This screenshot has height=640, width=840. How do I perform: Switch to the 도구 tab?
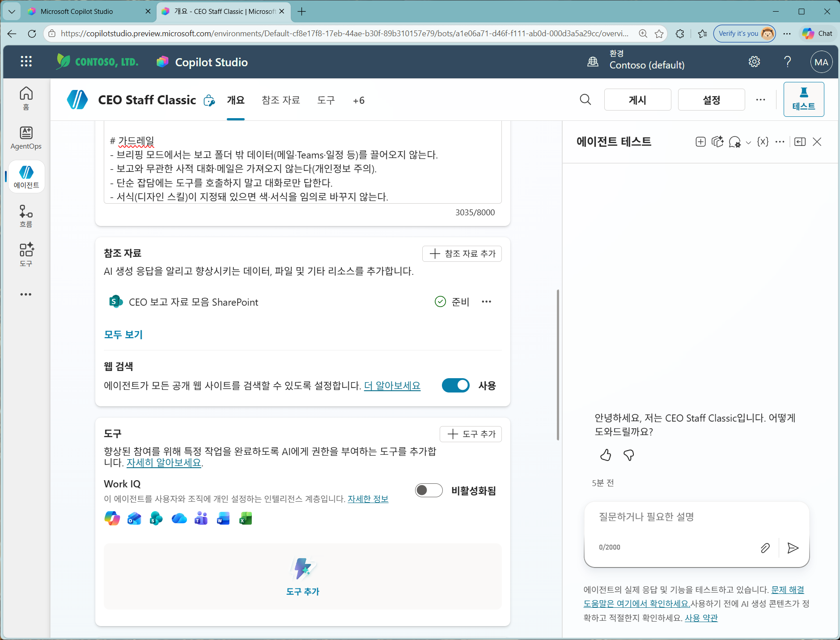click(x=326, y=100)
